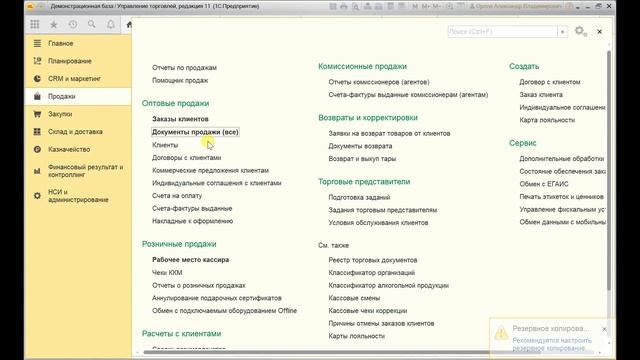This screenshot has height=360, width=640.
Task: Open Счета-фактуры выданные
Action: point(192,208)
